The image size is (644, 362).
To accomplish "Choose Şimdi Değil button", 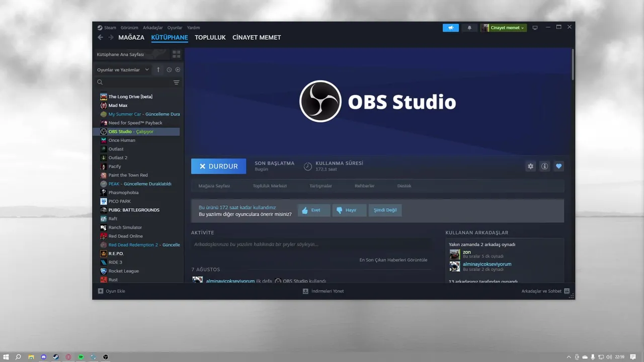I will pos(385,210).
